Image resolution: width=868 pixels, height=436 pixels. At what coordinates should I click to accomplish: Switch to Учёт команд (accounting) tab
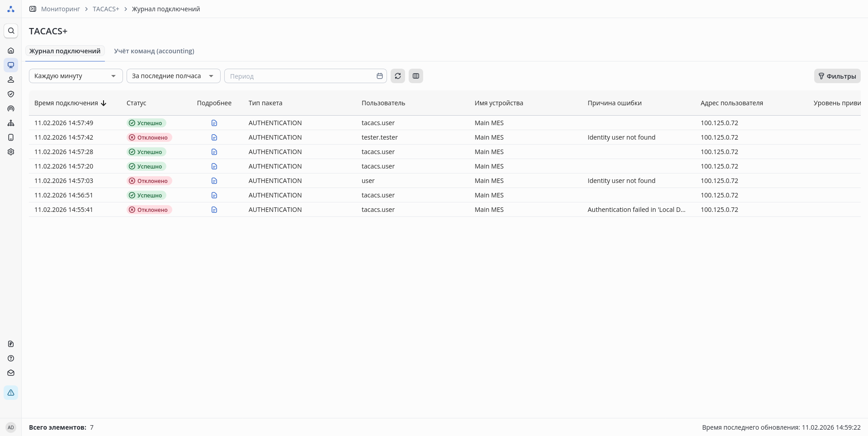(x=154, y=51)
